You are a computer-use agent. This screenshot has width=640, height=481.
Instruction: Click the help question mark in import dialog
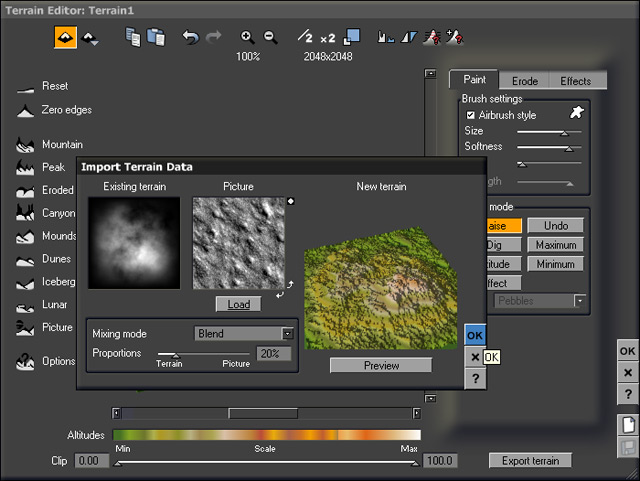click(x=475, y=379)
